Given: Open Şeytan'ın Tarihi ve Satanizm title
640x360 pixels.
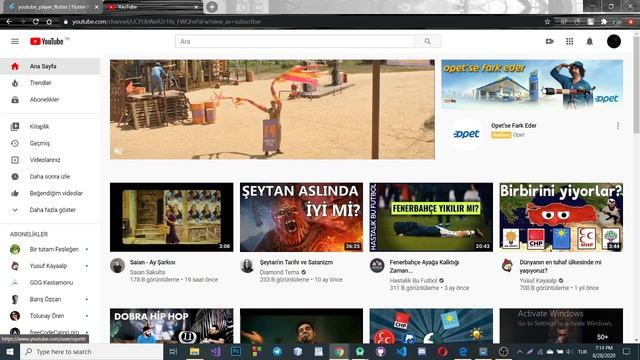Looking at the screenshot, I should (x=296, y=262).
